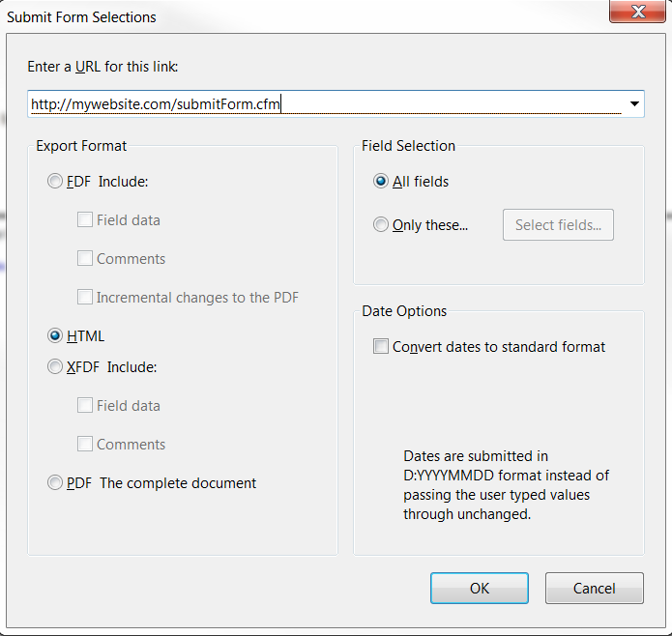Image resolution: width=672 pixels, height=636 pixels.
Task: Select the FDF export format radio button
Action: pos(55,181)
